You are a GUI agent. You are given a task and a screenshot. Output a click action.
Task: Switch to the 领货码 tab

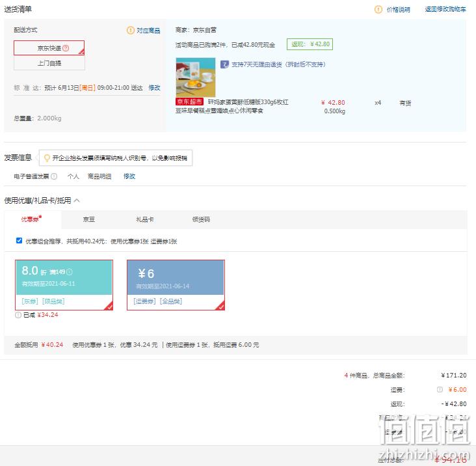click(x=201, y=219)
